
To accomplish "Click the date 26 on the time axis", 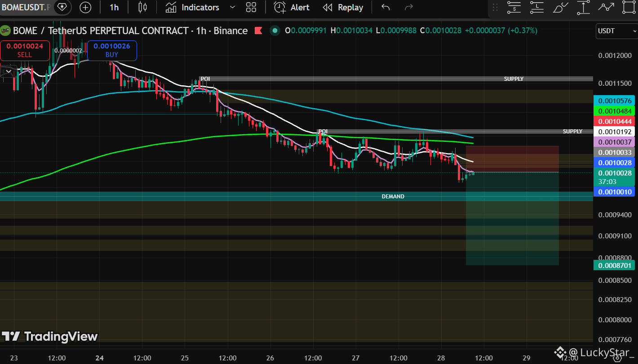I will coord(270,358).
